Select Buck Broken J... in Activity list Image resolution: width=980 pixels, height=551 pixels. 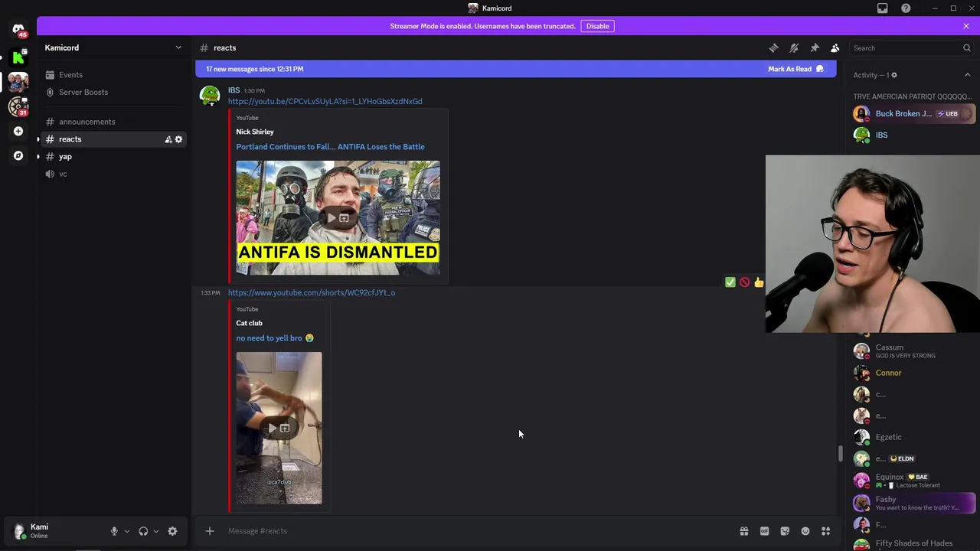pos(914,113)
